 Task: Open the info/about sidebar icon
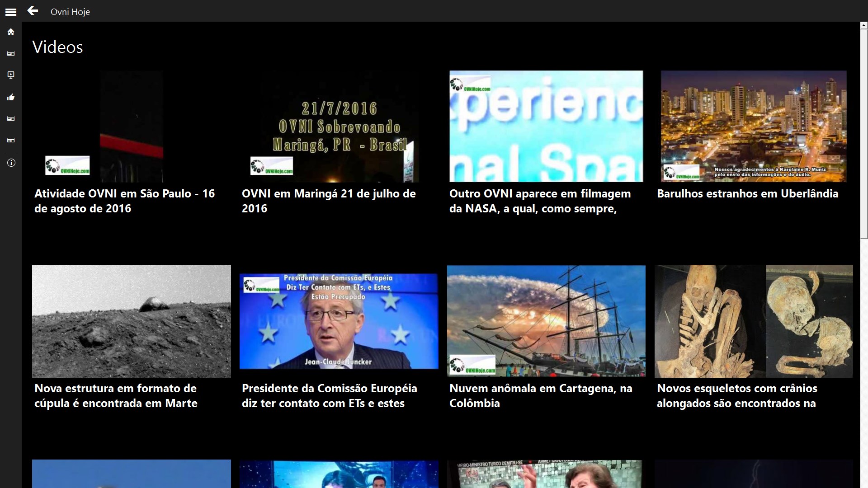(x=11, y=163)
